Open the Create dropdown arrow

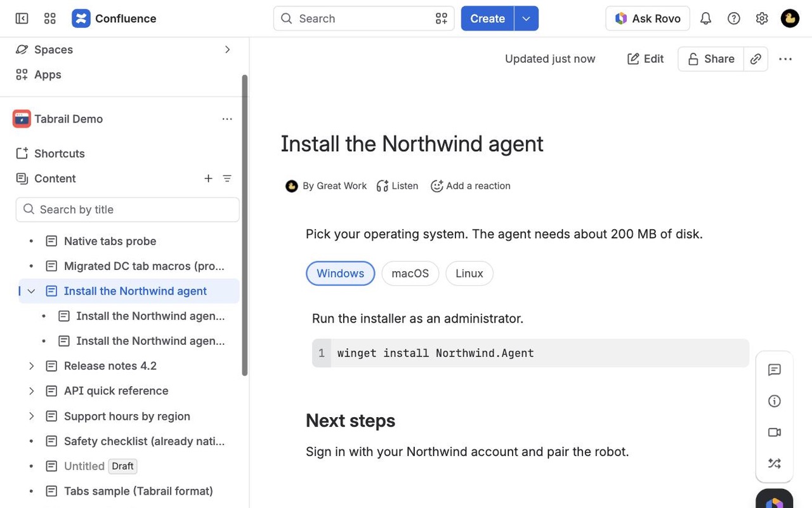click(527, 18)
